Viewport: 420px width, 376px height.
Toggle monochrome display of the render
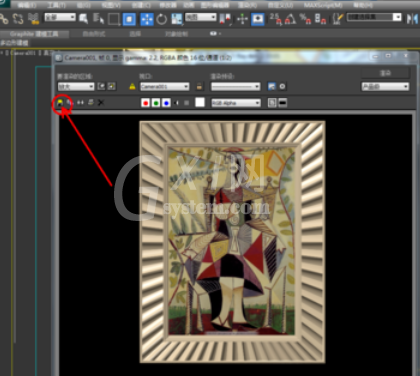tap(187, 103)
